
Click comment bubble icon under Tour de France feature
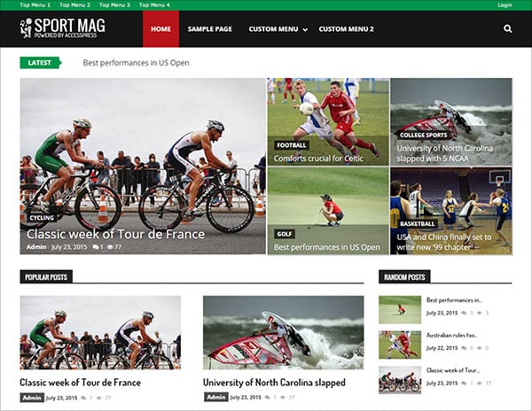point(96,247)
